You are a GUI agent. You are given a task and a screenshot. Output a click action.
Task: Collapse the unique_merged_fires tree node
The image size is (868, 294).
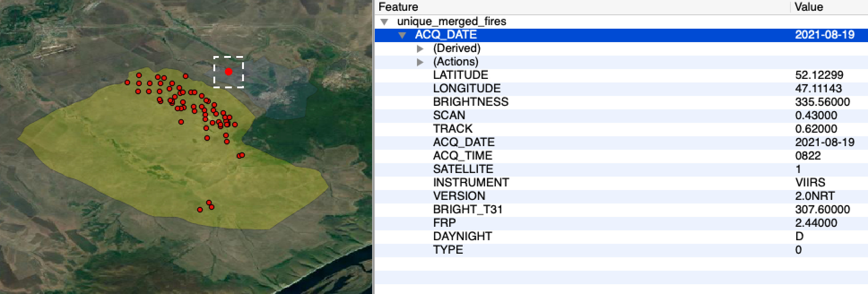[x=384, y=22]
